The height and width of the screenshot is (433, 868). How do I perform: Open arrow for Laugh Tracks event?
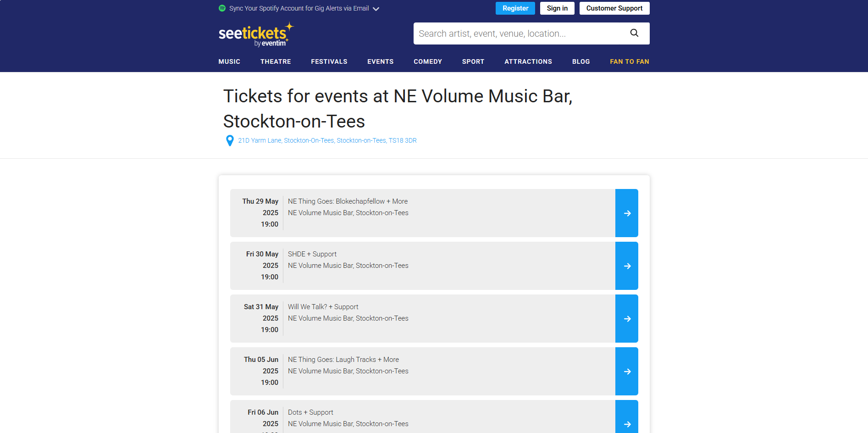tap(626, 372)
